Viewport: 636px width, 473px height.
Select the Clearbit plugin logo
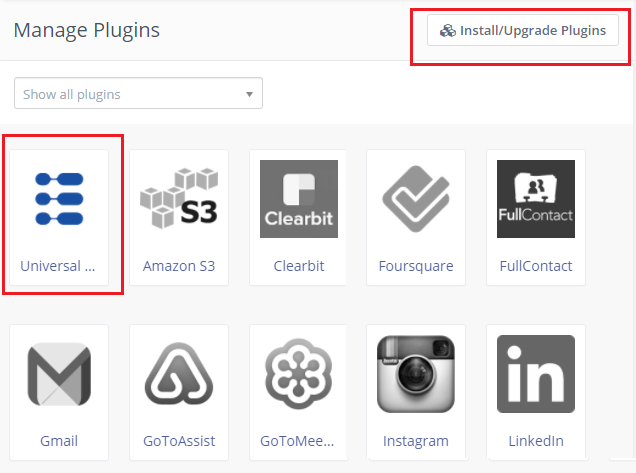(x=298, y=199)
